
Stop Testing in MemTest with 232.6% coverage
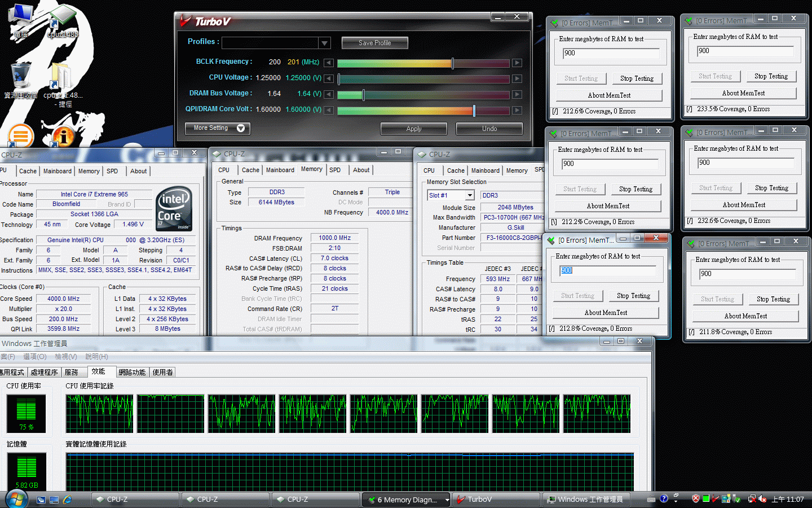tap(771, 188)
